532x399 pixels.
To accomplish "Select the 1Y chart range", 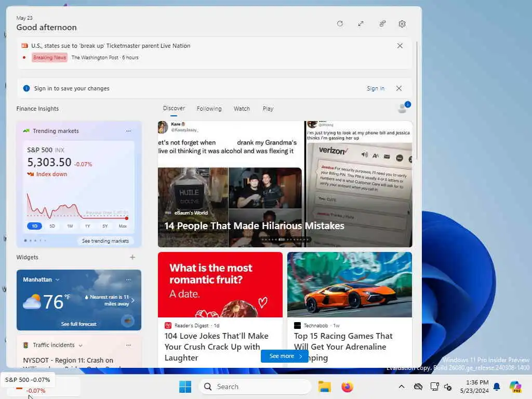I will [x=87, y=226].
